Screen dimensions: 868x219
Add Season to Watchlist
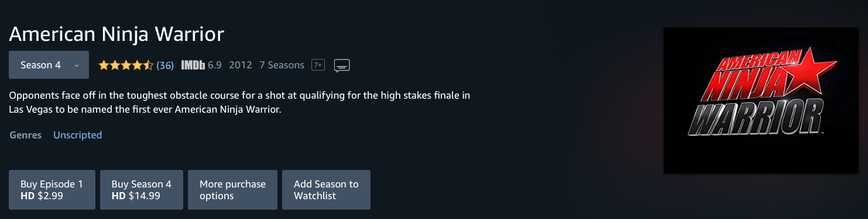pos(326,190)
